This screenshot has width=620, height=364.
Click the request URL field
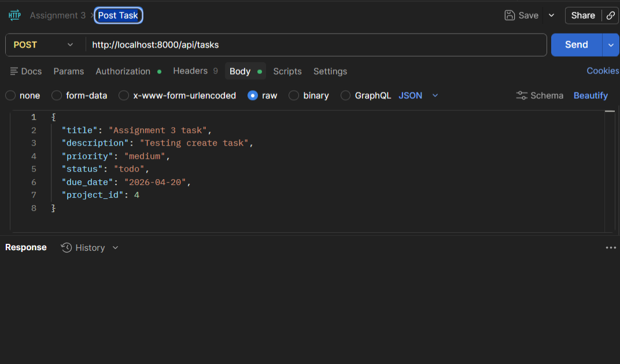click(316, 44)
